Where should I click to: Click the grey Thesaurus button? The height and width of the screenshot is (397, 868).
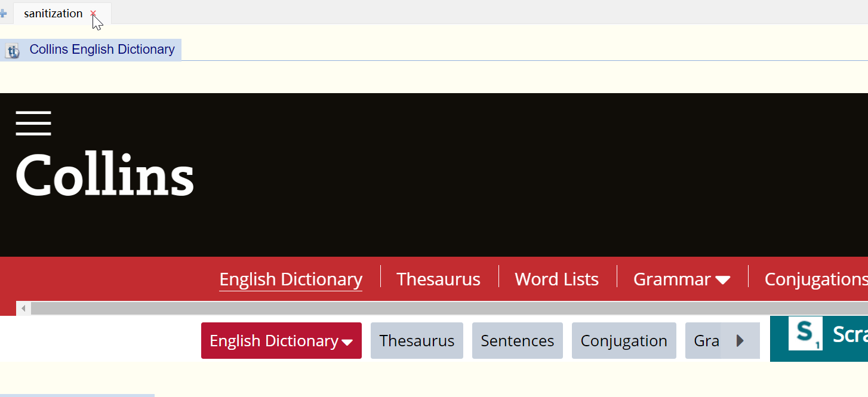(x=417, y=341)
